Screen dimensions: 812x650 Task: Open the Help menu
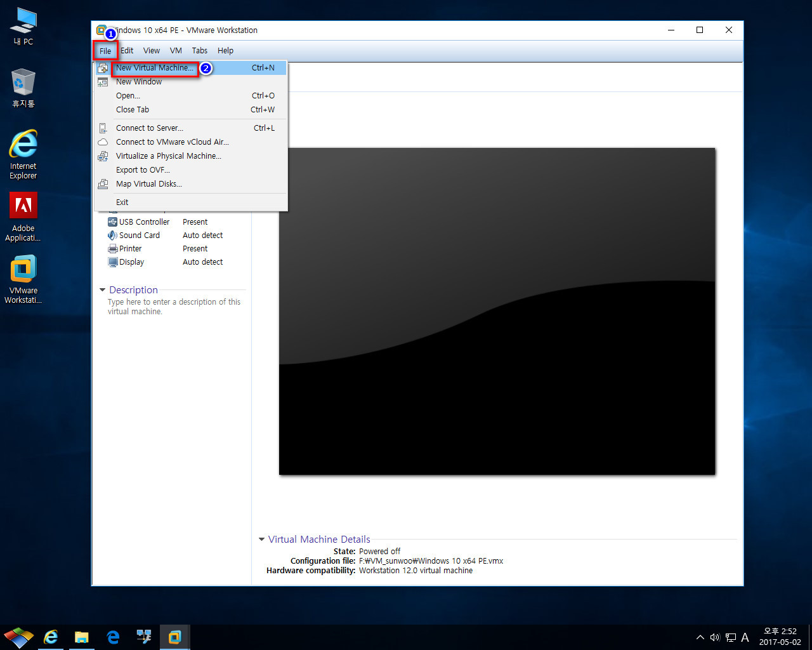(225, 51)
